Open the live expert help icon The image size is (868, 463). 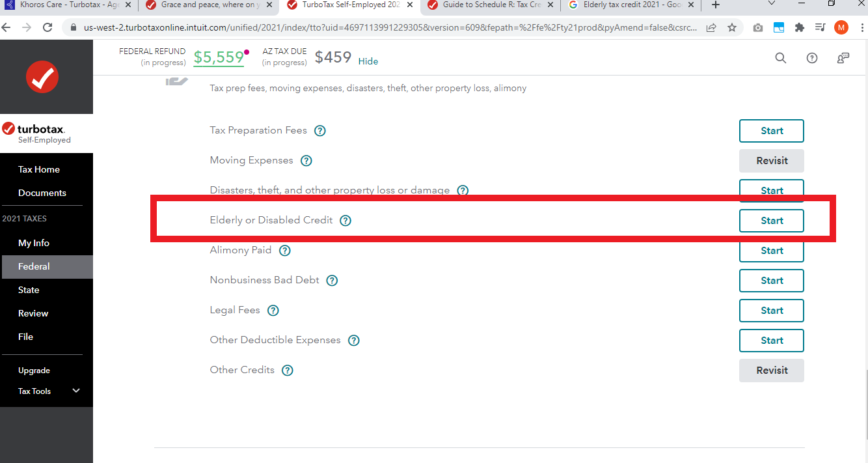[843, 58]
